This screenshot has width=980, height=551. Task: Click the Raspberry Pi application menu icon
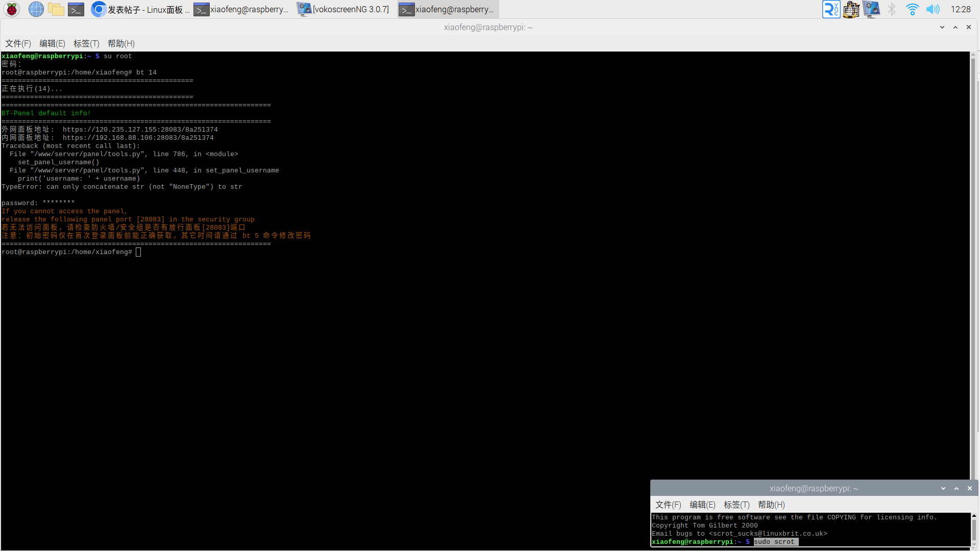click(11, 9)
